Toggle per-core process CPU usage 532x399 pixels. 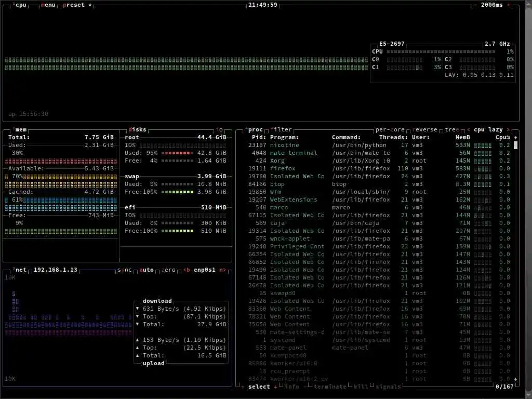(x=390, y=129)
